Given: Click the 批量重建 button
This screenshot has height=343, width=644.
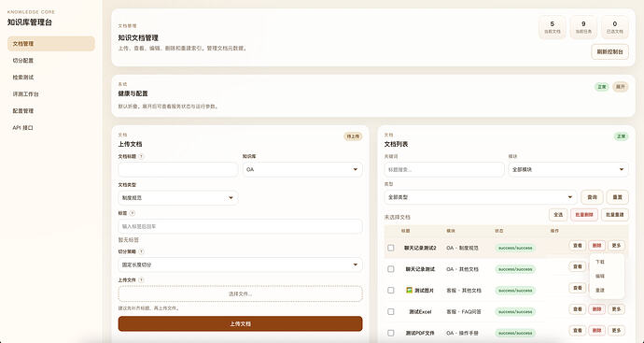Looking at the screenshot, I should click(615, 215).
